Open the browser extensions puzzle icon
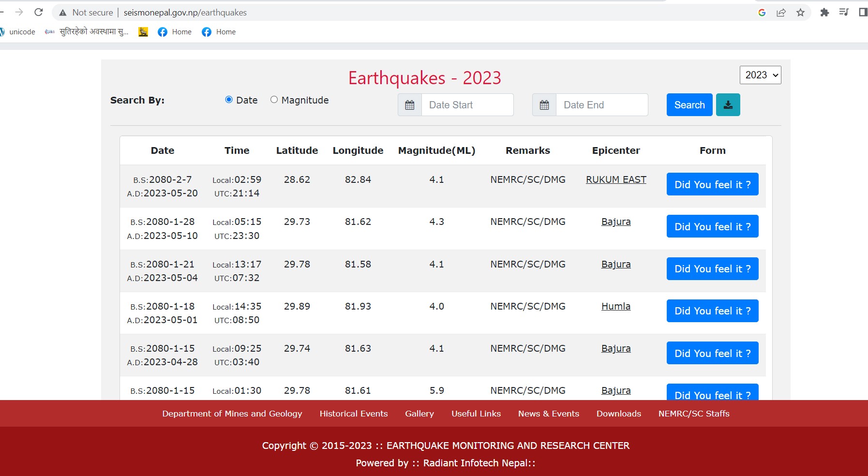This screenshot has width=868, height=476. tap(824, 13)
